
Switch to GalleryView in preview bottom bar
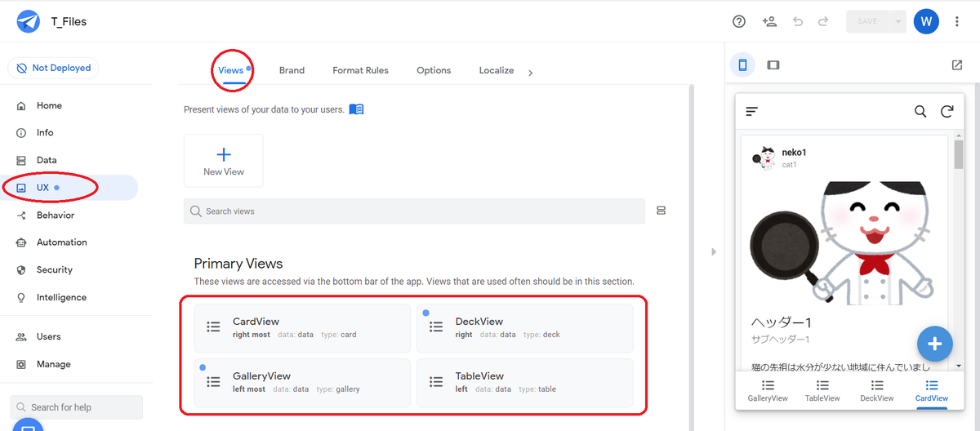(768, 391)
